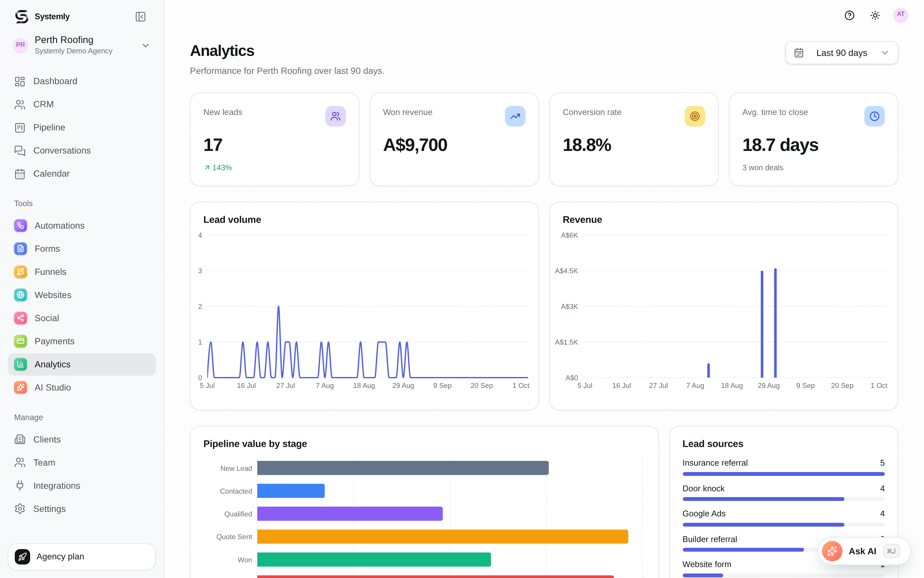Click the Team people icon
The width and height of the screenshot is (924, 578).
(x=20, y=462)
